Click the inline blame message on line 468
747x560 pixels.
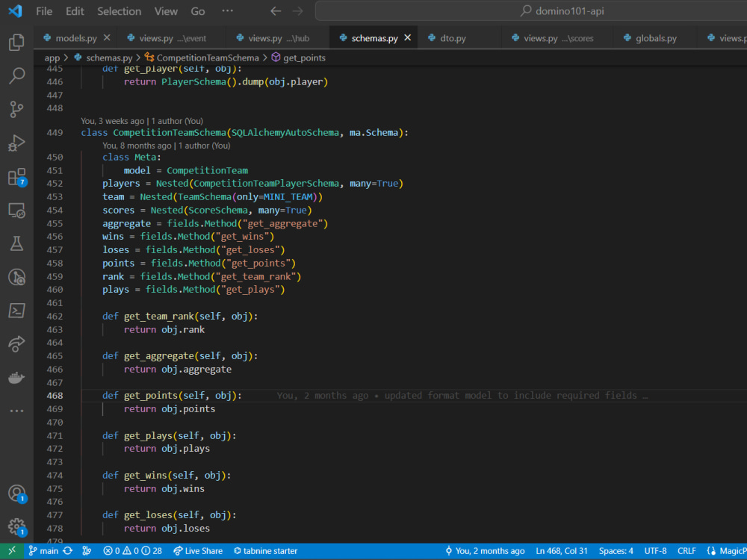coord(462,396)
